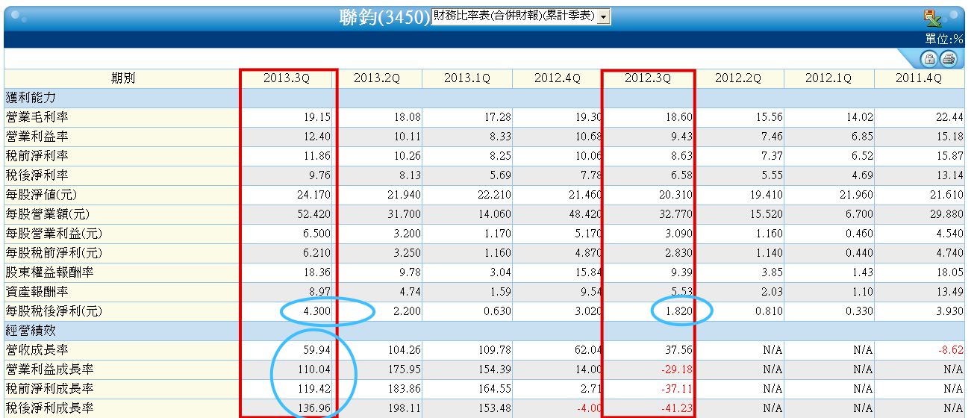Click the 營業利益成長率 row label
Viewport: 980px width, 418px height.
pos(50,369)
